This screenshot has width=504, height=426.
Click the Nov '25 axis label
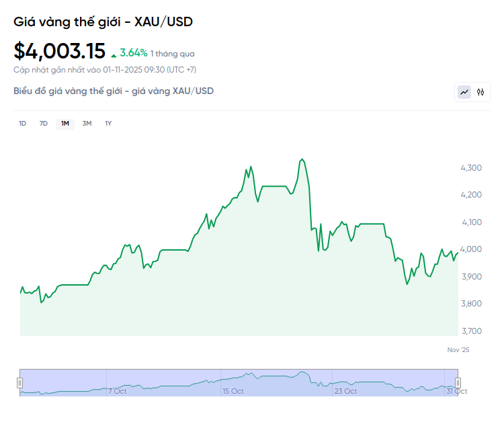pos(458,349)
